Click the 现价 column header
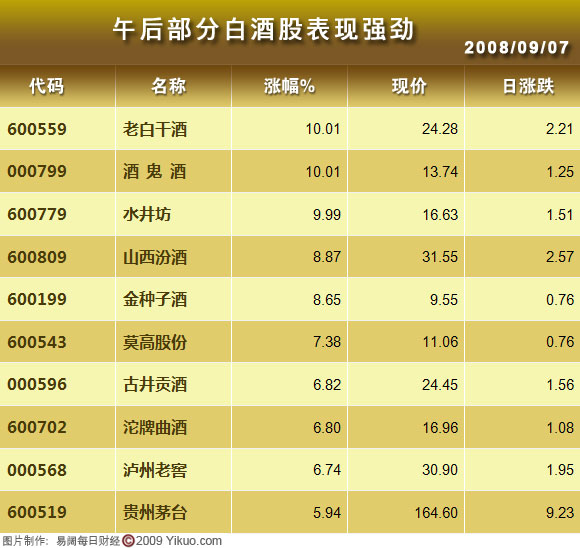Viewport: 580px width, 548px height. click(409, 86)
